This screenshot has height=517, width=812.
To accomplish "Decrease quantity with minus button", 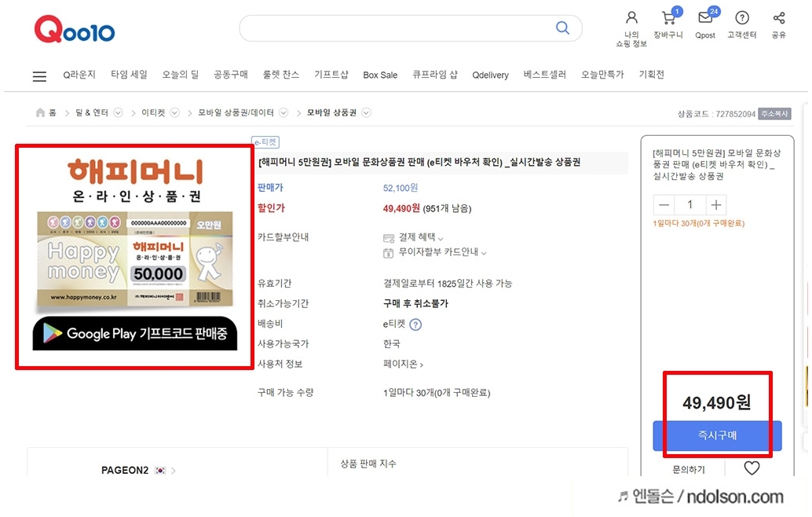I will (x=664, y=205).
